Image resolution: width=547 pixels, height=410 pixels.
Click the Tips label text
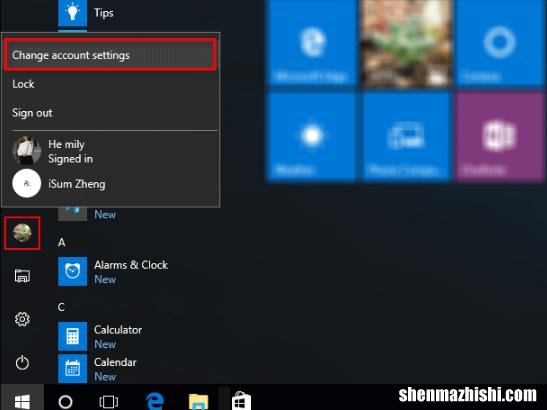click(104, 13)
